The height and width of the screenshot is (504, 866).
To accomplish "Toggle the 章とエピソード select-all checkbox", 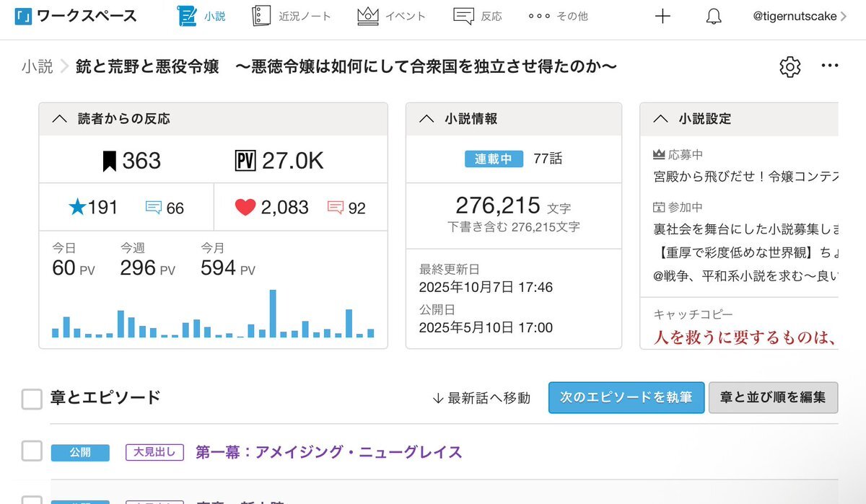I will 32,399.
